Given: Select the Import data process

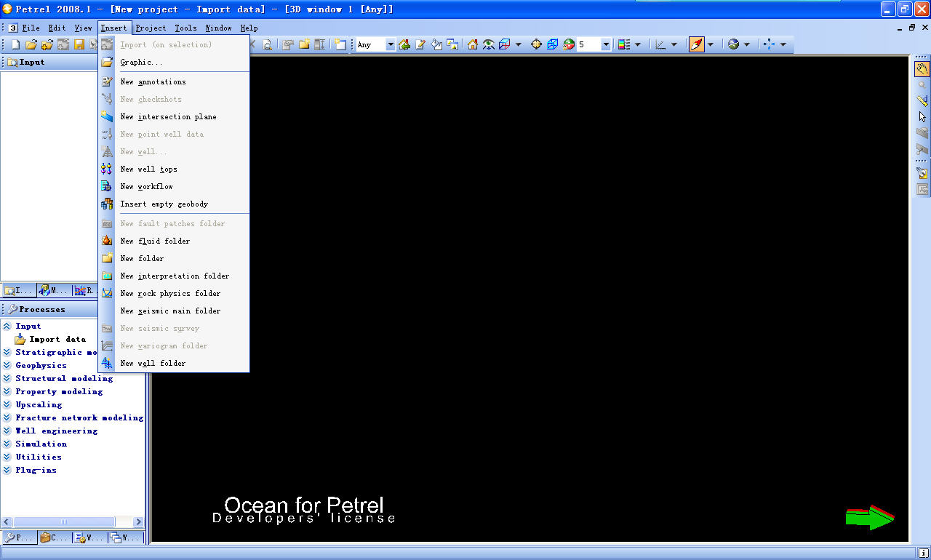Looking at the screenshot, I should point(57,340).
